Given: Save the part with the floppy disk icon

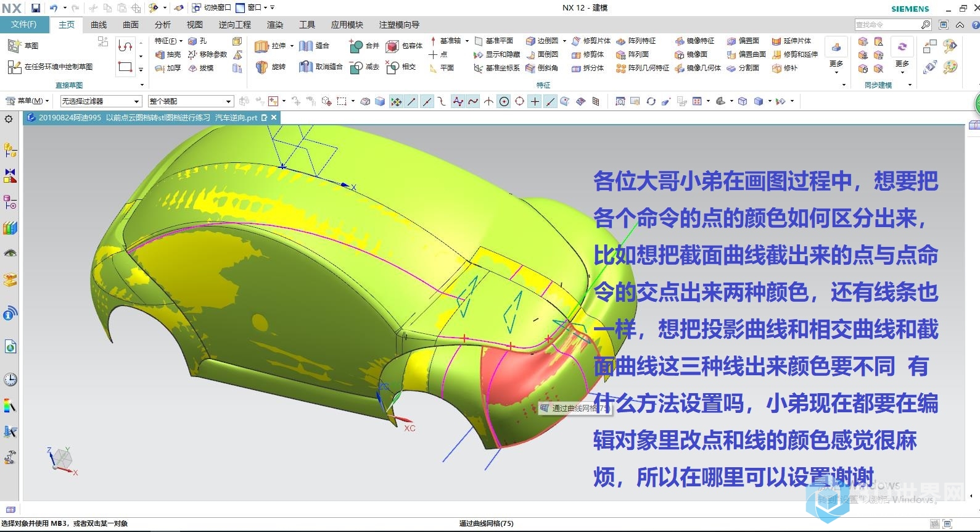Looking at the screenshot, I should [x=36, y=8].
